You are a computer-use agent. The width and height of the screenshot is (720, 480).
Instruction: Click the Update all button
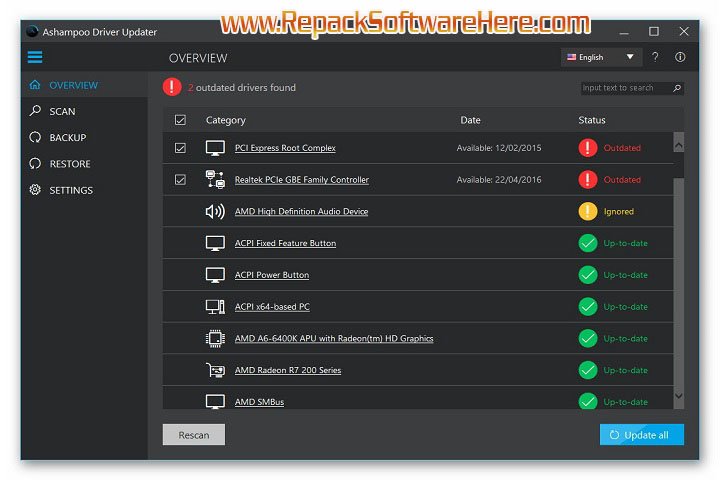point(641,435)
